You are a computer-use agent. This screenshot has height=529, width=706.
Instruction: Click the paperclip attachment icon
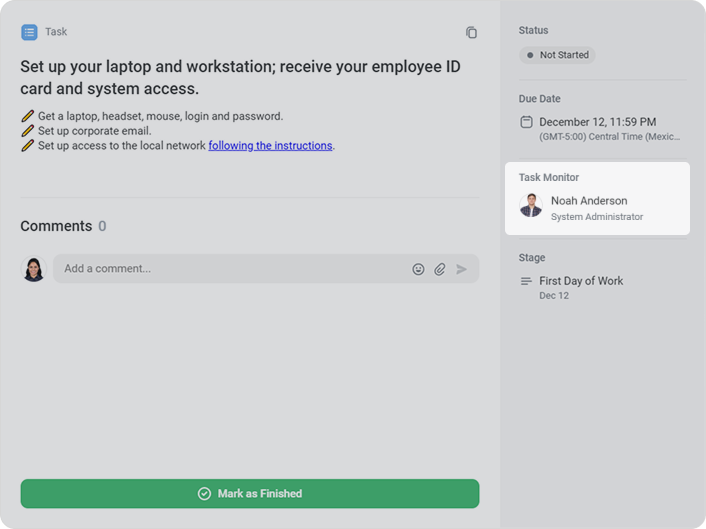pos(440,269)
